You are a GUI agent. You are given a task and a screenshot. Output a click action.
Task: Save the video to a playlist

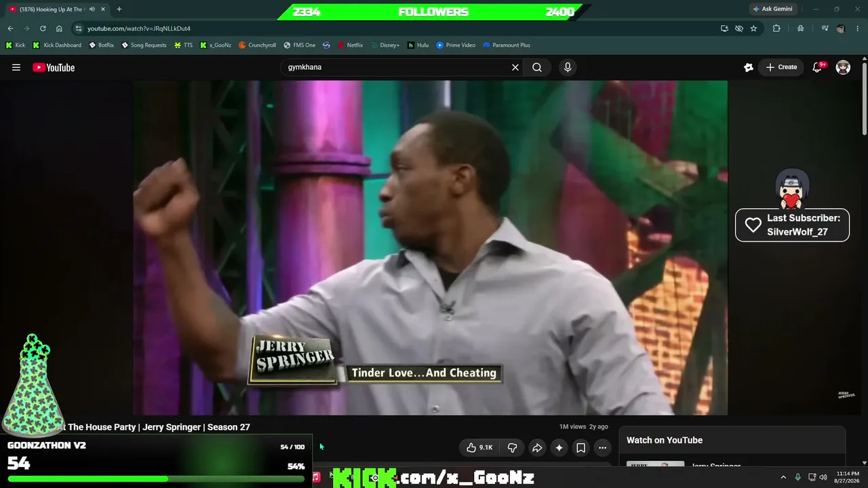pos(580,447)
